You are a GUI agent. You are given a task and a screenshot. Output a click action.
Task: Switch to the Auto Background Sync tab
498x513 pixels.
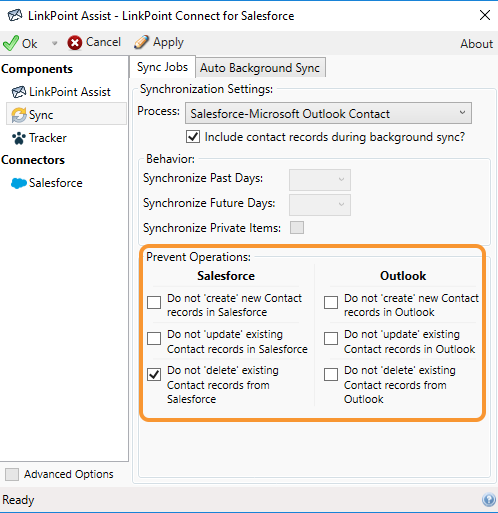click(x=260, y=68)
